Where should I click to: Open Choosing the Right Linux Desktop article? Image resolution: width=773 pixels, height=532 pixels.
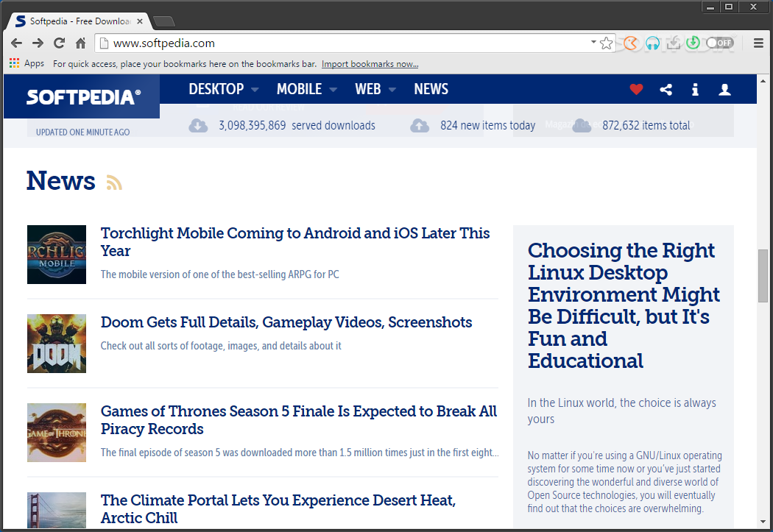coord(624,305)
